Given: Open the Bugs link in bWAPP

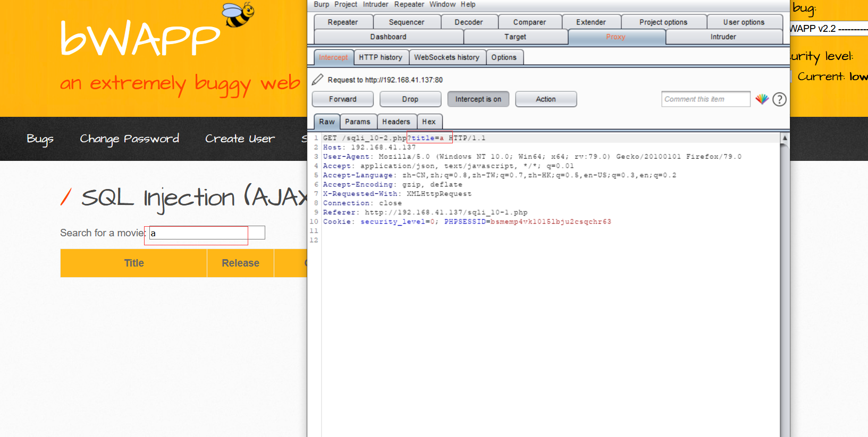Looking at the screenshot, I should point(40,139).
